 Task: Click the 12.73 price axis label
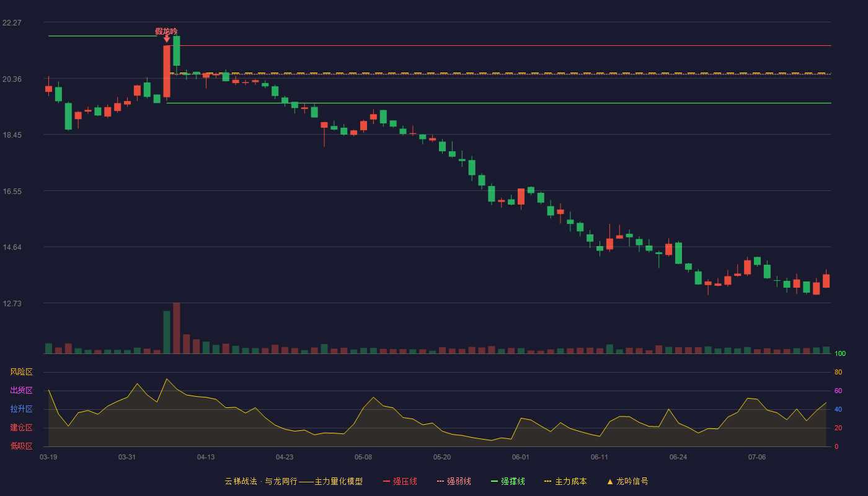[12, 303]
